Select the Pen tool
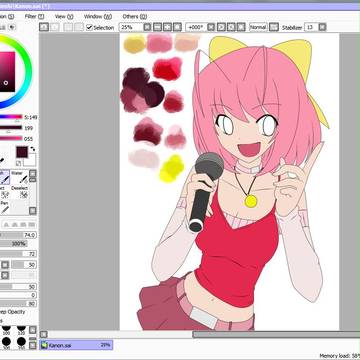Screen dimensions: 360x360 pos(5,207)
